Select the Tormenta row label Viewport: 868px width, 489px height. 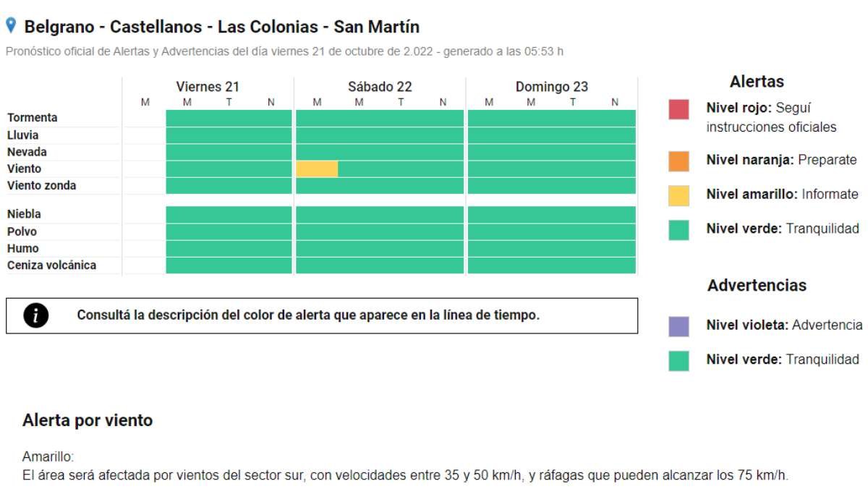coord(33,118)
